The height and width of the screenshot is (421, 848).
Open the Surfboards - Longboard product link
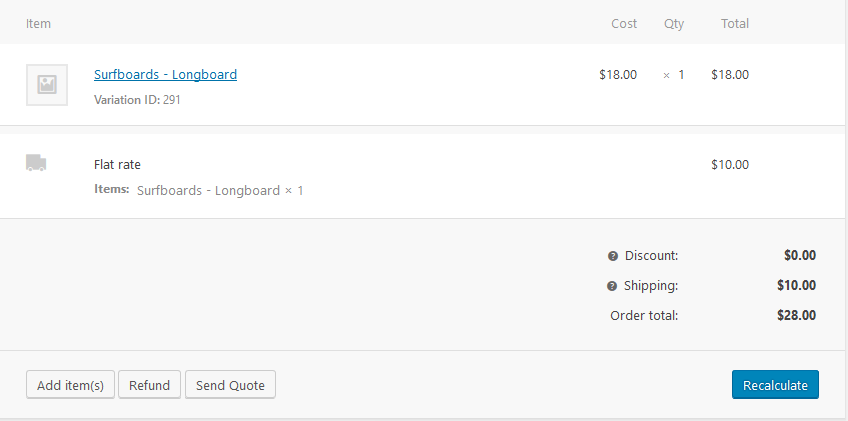pyautogui.click(x=165, y=74)
